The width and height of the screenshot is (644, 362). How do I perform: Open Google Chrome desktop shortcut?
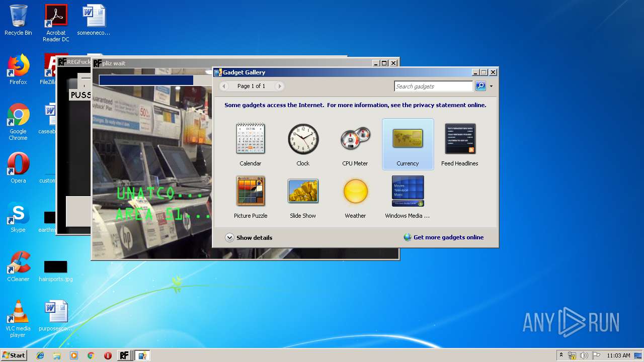tap(18, 122)
